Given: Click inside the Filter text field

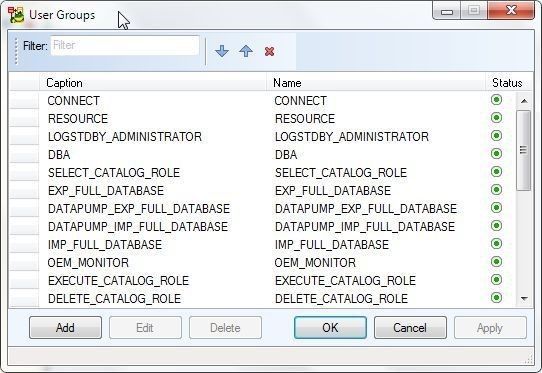Looking at the screenshot, I should [x=125, y=45].
